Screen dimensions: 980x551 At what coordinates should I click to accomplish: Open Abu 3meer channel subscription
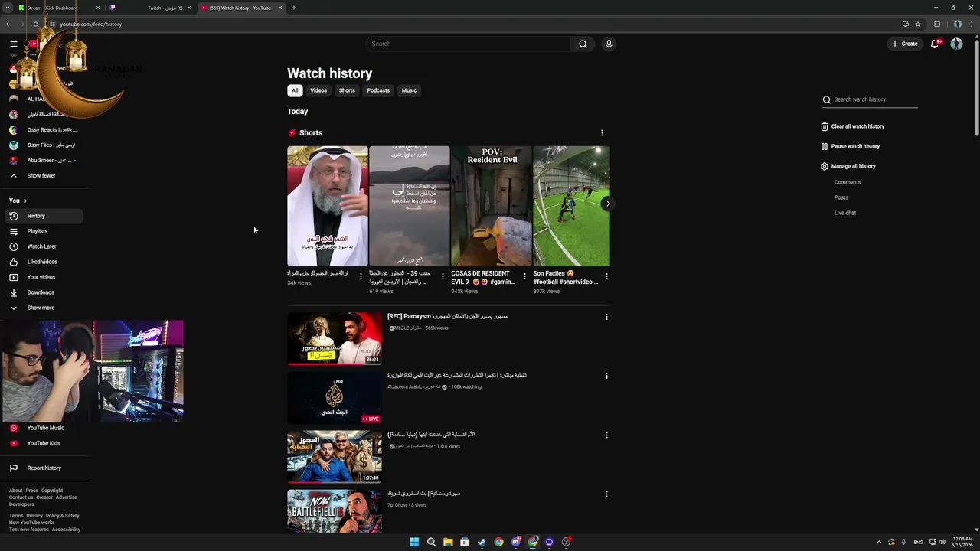point(43,161)
